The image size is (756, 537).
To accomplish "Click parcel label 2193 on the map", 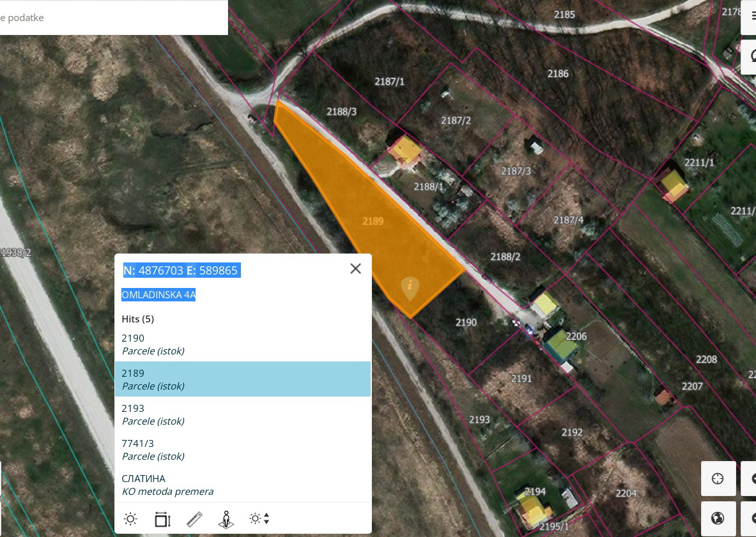I will pyautogui.click(x=479, y=420).
